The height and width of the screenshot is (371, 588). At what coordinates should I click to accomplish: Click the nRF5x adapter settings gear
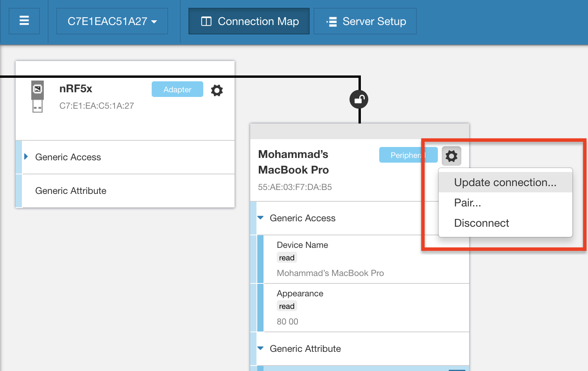tap(217, 90)
